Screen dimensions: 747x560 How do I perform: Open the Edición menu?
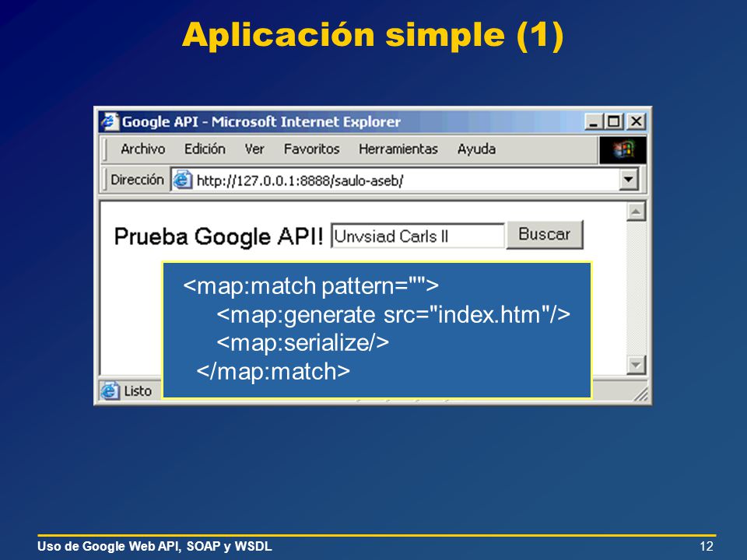205,149
